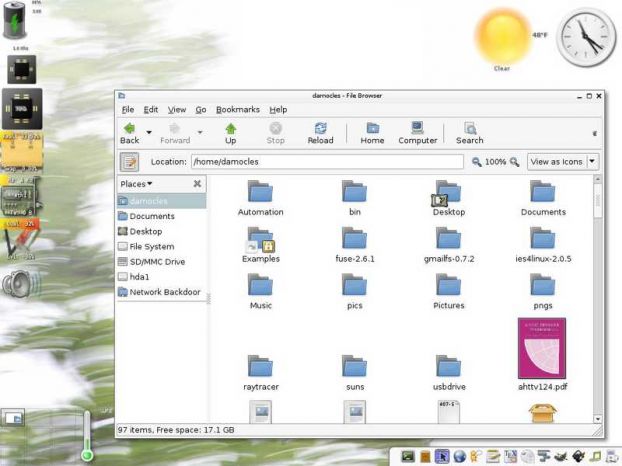
Task: Click the weather sun desktop widget
Action: tap(503, 37)
